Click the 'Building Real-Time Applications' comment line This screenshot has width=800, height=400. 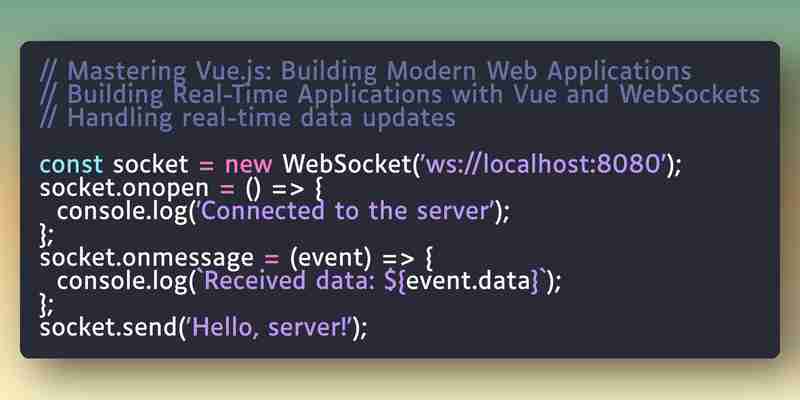pos(400,95)
